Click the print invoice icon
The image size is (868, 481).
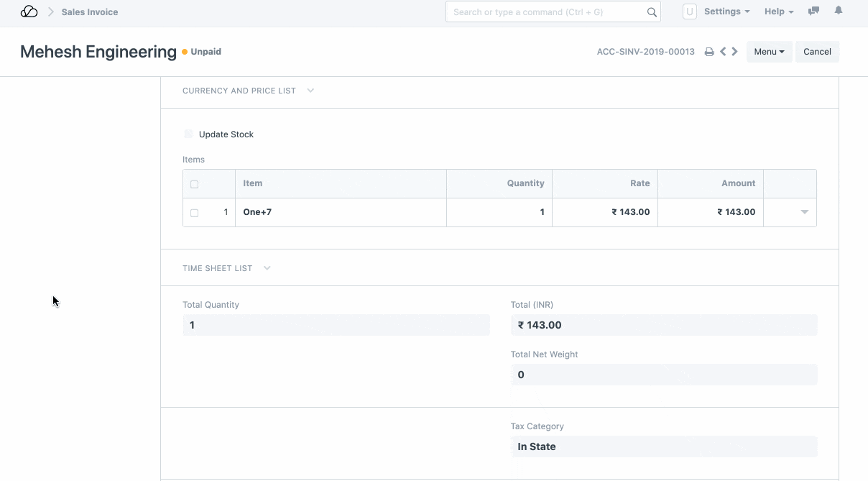pos(709,52)
